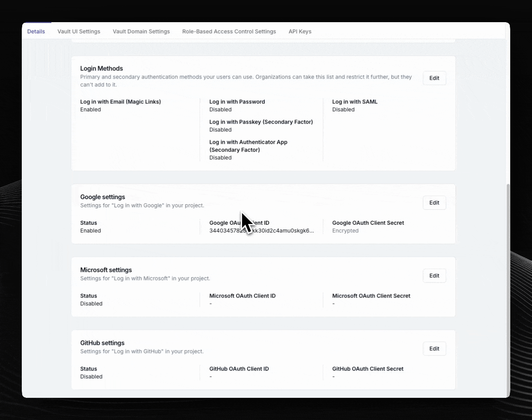Viewport: 532px width, 420px height.
Task: Switch to Vault UI Settings tab
Action: (79, 31)
